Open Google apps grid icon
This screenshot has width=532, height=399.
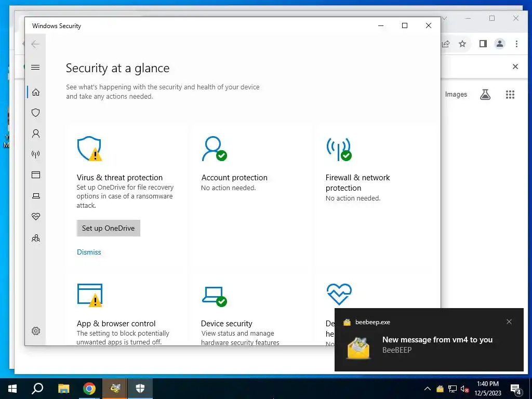coord(510,95)
